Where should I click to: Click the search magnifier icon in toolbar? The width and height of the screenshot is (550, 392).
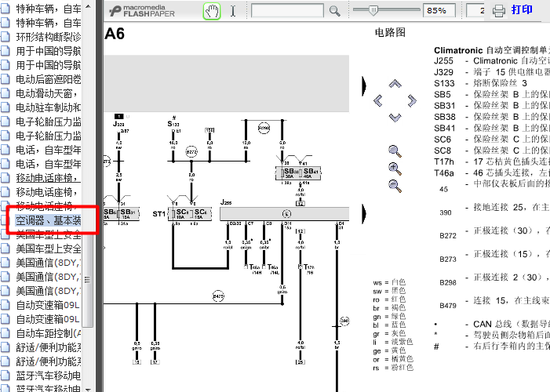(335, 11)
